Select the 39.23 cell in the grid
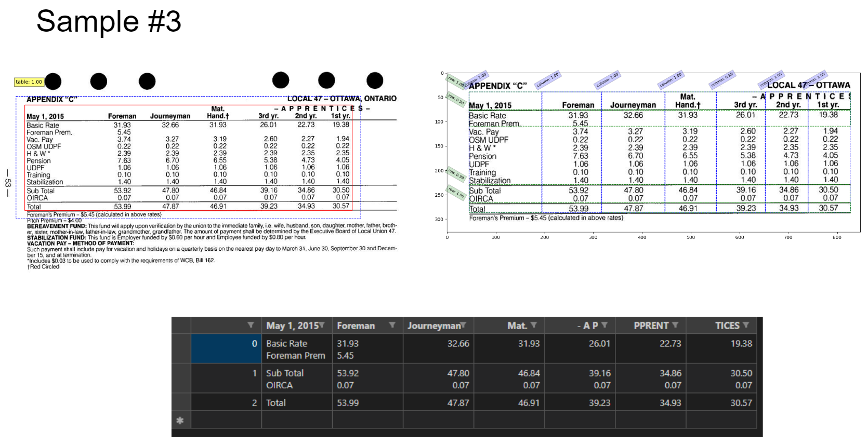 pyautogui.click(x=580, y=402)
